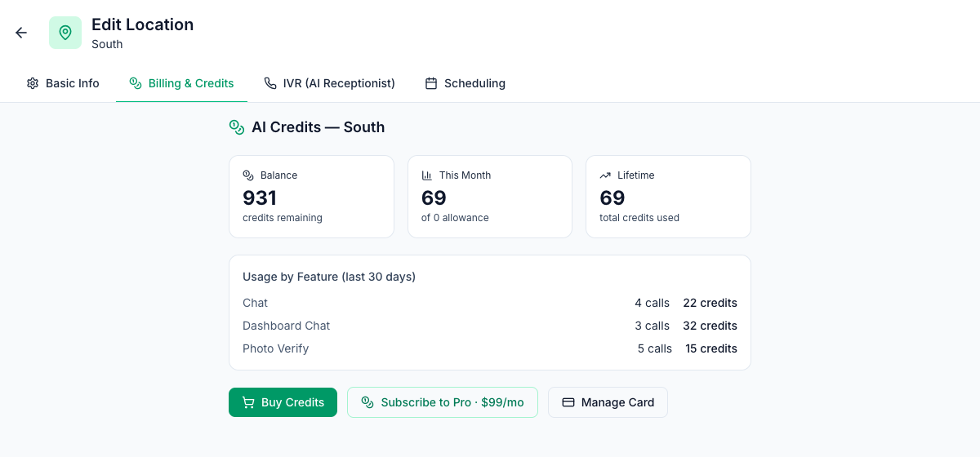Click the Dashboard Chat row label

tap(287, 326)
